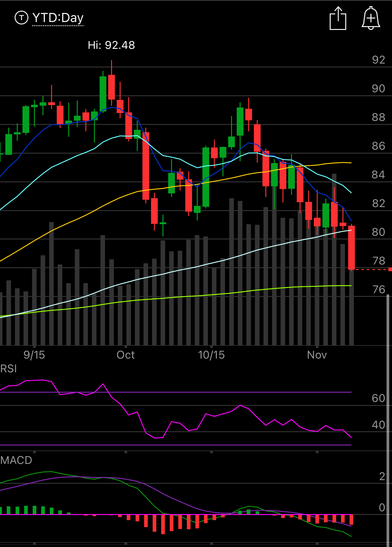Select the Hi: 92.48 price label
Screen dimensions: 392x547
click(111, 45)
